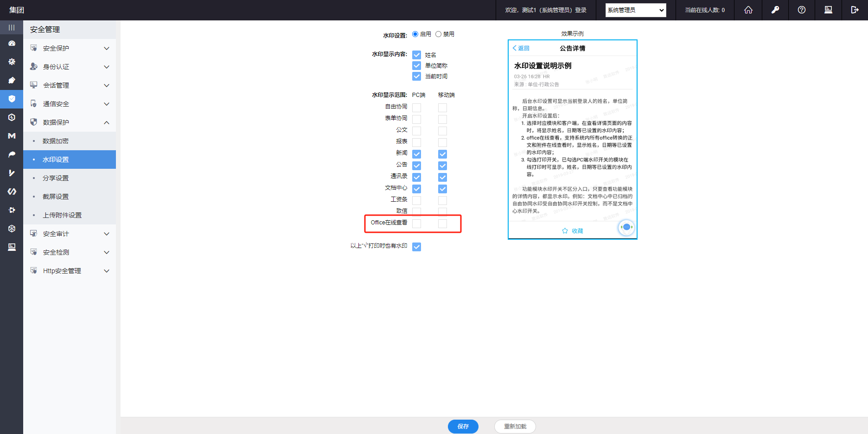Expand the 安全审计 section chevron
Viewport: 868px width, 434px height.
pyautogui.click(x=107, y=234)
